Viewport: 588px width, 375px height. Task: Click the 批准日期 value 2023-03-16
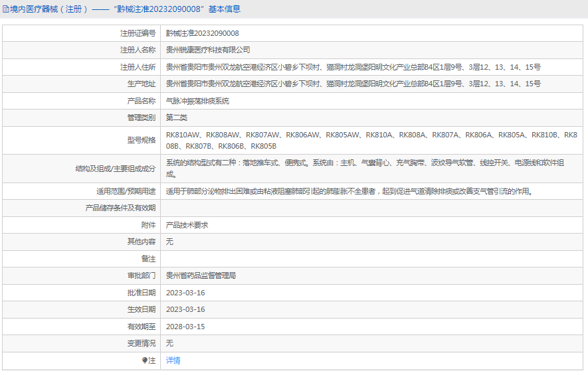coord(185,293)
